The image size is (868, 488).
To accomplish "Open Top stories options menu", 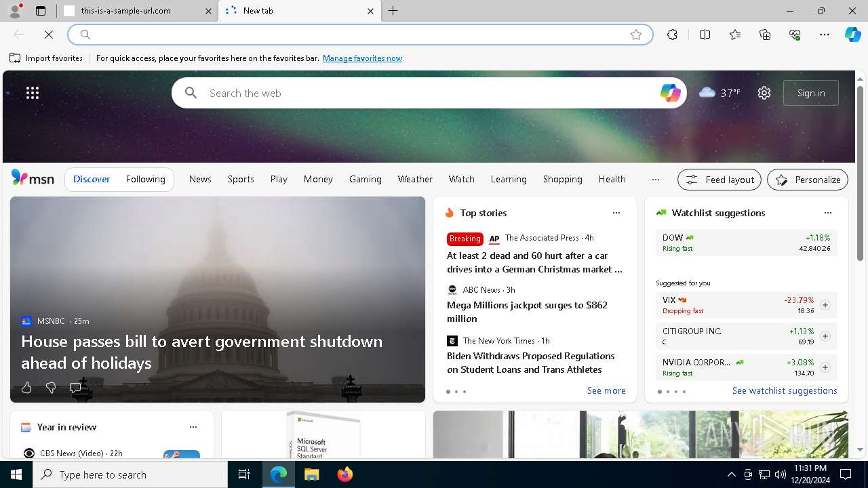I will tap(616, 213).
